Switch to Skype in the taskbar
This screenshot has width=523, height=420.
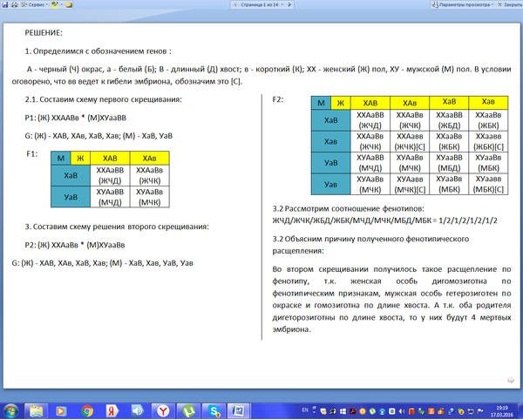[213, 410]
